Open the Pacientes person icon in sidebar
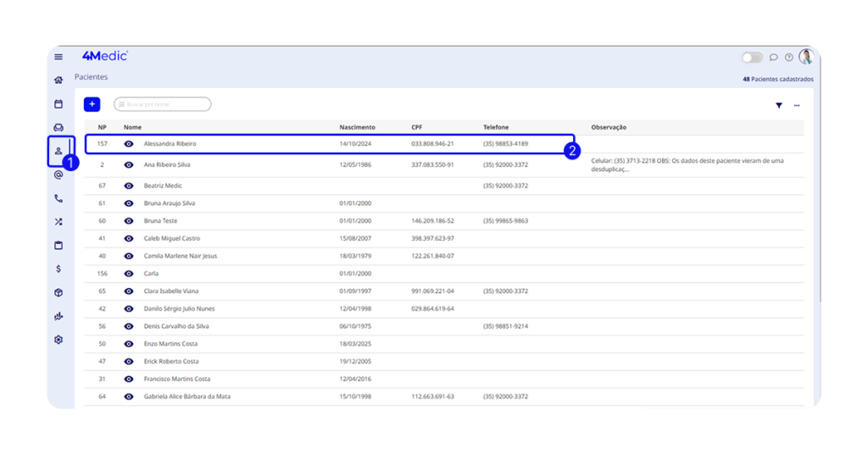Viewport: 868px width, 455px height. (x=58, y=151)
